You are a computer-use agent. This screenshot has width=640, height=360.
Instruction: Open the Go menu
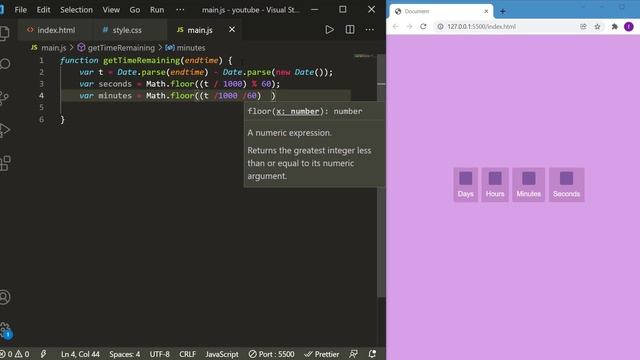click(x=135, y=9)
